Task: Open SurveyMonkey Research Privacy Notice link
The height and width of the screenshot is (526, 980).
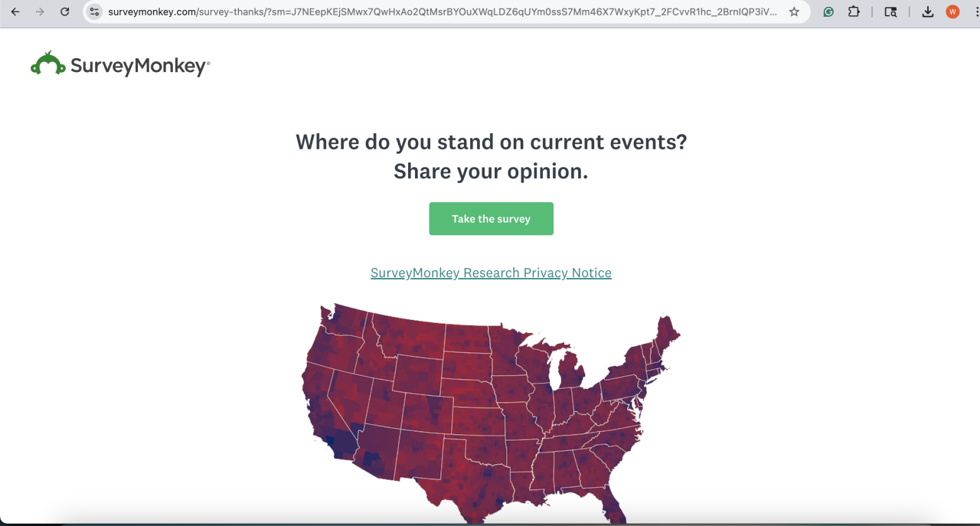Action: pos(491,273)
